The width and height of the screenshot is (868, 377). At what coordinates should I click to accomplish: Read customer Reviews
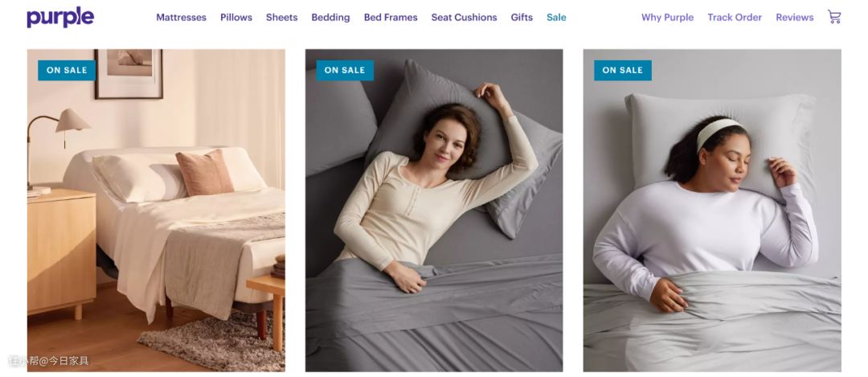pos(794,18)
